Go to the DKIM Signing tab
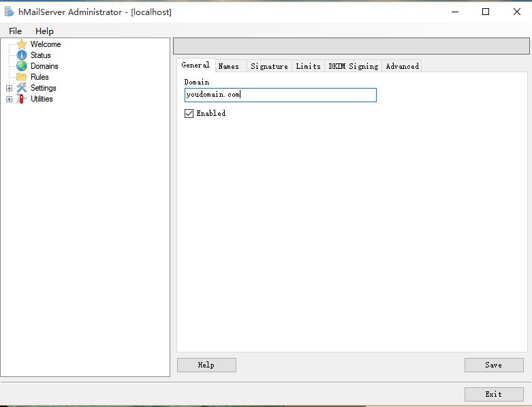This screenshot has width=532, height=407. (x=354, y=66)
